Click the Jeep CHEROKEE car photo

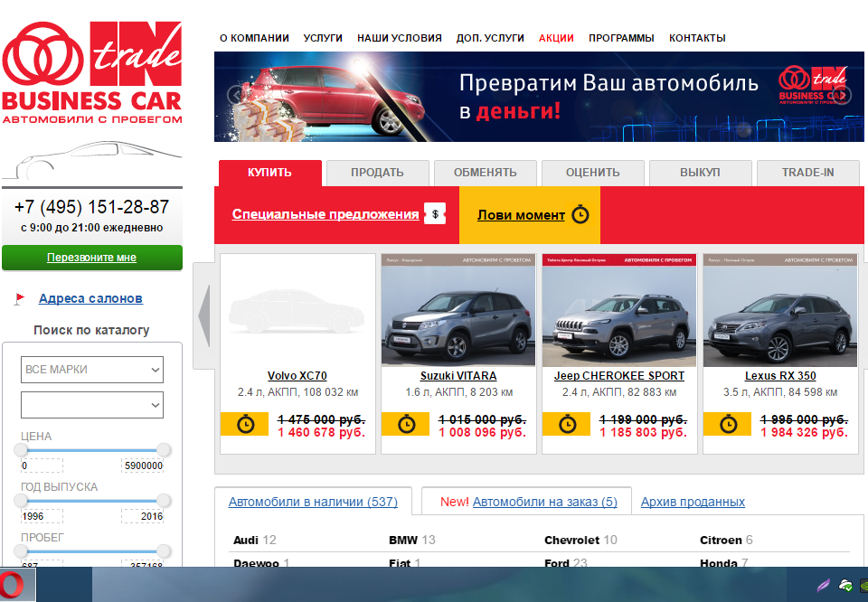619,310
